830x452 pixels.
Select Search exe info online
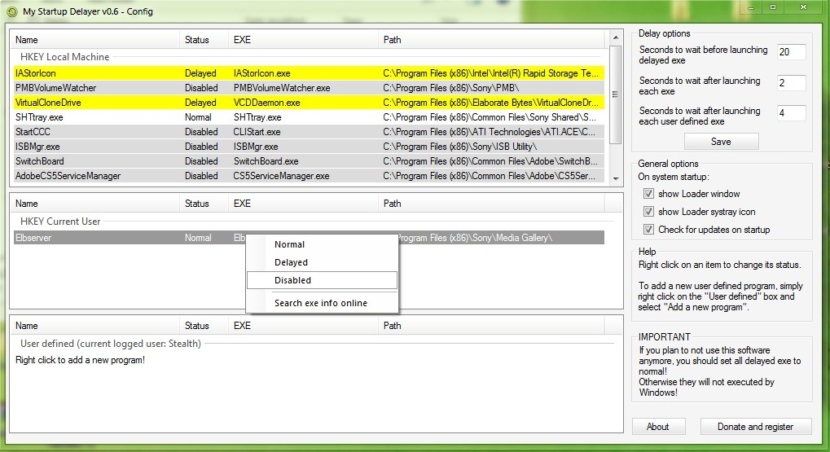[320, 303]
